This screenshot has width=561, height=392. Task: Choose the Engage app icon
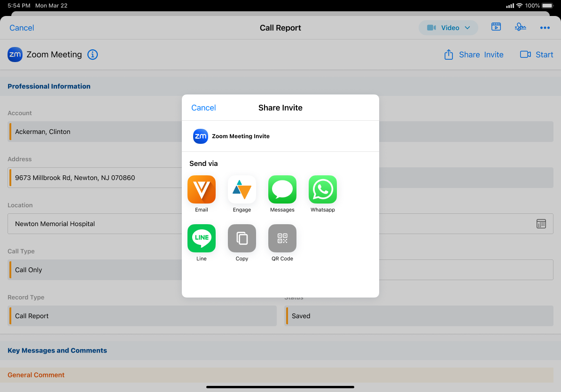(x=242, y=189)
